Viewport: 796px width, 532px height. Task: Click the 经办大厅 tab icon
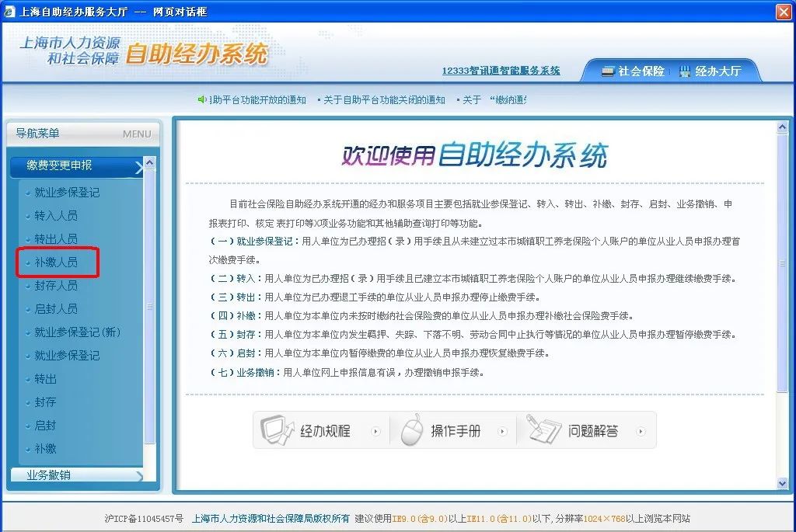(x=684, y=71)
